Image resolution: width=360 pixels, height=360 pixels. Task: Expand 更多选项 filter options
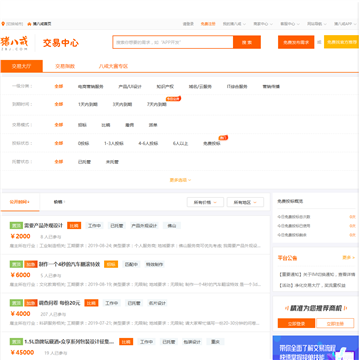[180, 180]
